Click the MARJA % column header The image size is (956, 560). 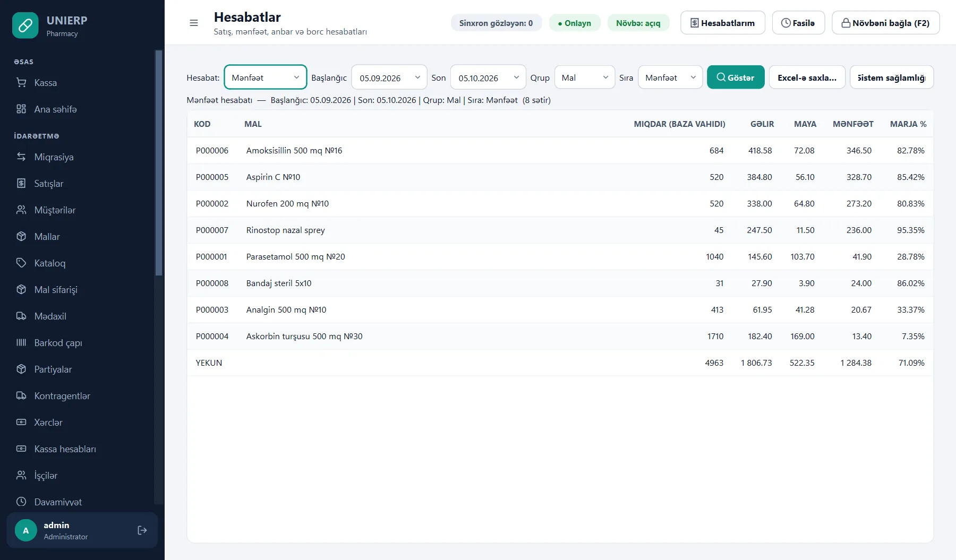908,124
